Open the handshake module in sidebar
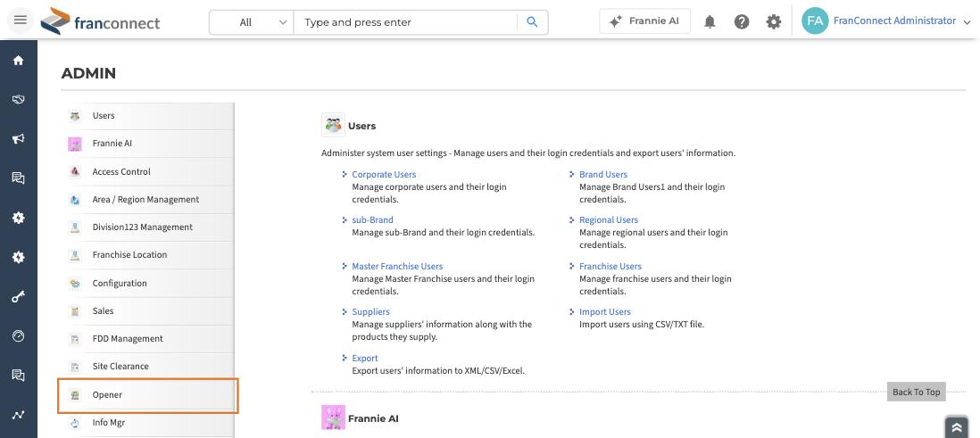Viewport: 980px width, 438px height. 18,99
